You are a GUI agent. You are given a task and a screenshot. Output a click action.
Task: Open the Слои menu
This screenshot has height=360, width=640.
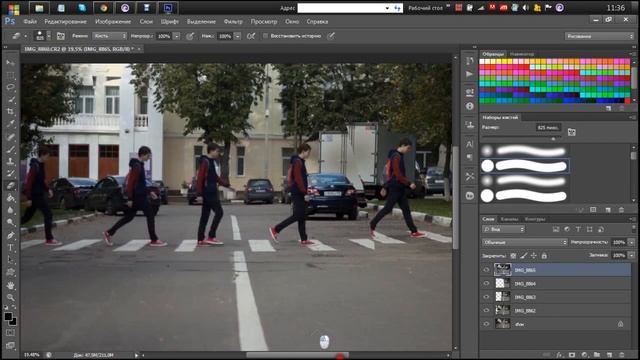tap(146, 21)
